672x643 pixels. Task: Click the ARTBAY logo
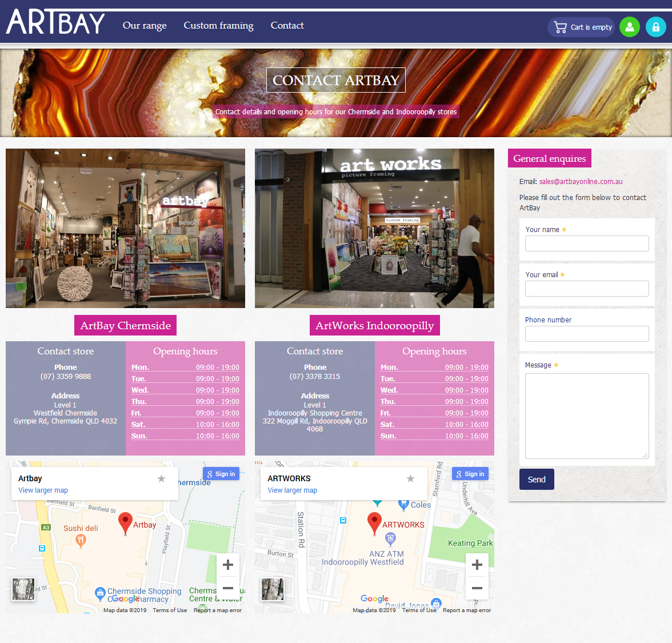click(55, 22)
